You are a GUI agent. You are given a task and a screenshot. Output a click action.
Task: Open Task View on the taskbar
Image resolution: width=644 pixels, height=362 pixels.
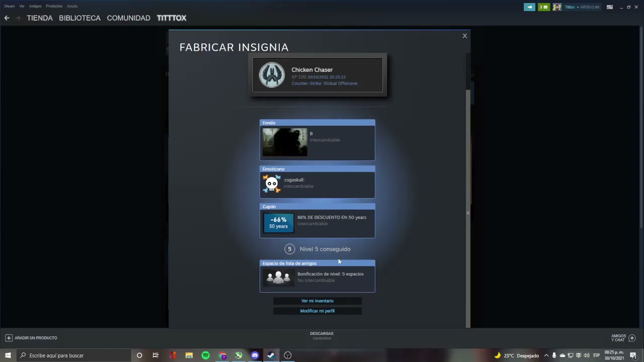click(155, 355)
